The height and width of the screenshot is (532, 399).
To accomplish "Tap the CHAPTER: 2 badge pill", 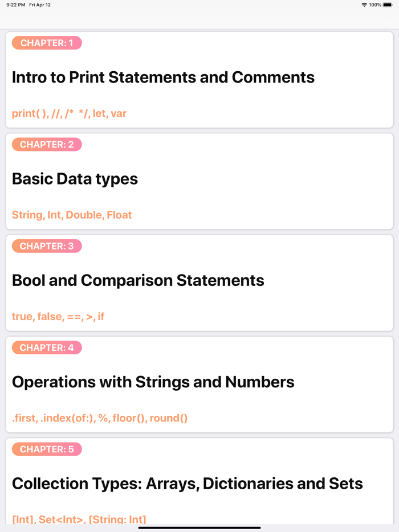I will click(47, 144).
